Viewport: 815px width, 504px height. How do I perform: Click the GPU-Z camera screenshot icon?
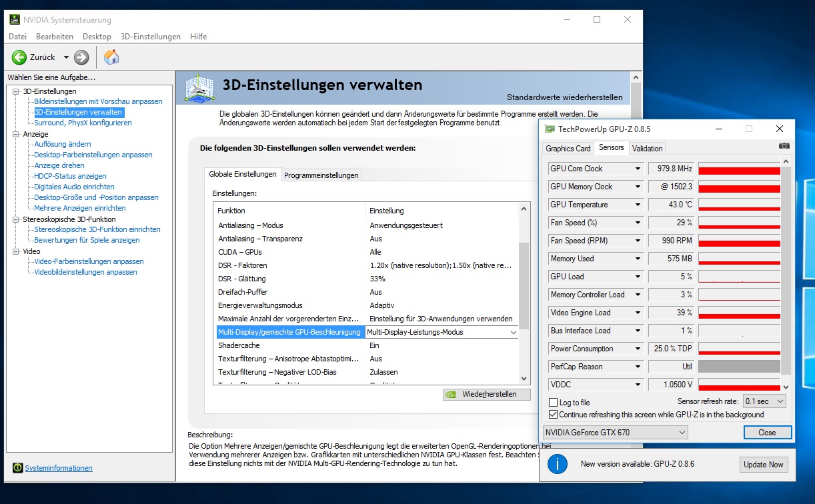(784, 146)
